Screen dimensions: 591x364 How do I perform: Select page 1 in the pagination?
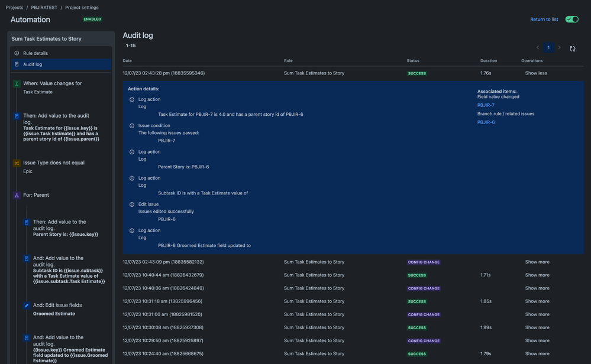548,47
